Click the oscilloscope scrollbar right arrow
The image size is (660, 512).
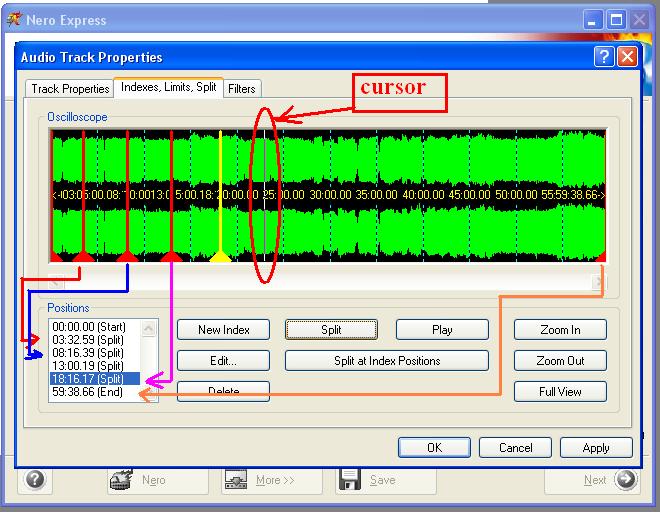tap(599, 281)
